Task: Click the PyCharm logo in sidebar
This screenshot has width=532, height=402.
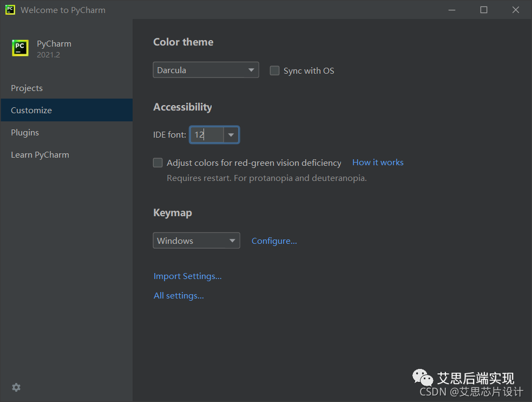Action: pos(20,48)
